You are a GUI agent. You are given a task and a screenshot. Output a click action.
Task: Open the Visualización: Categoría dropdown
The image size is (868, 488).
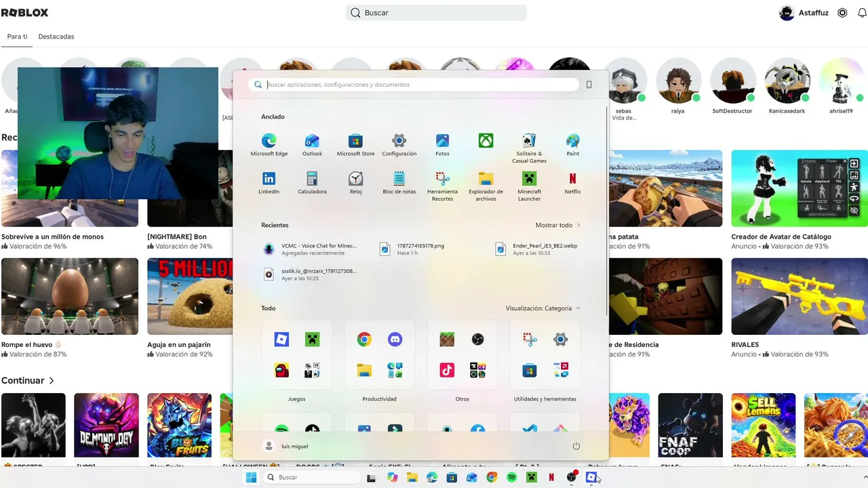[543, 308]
